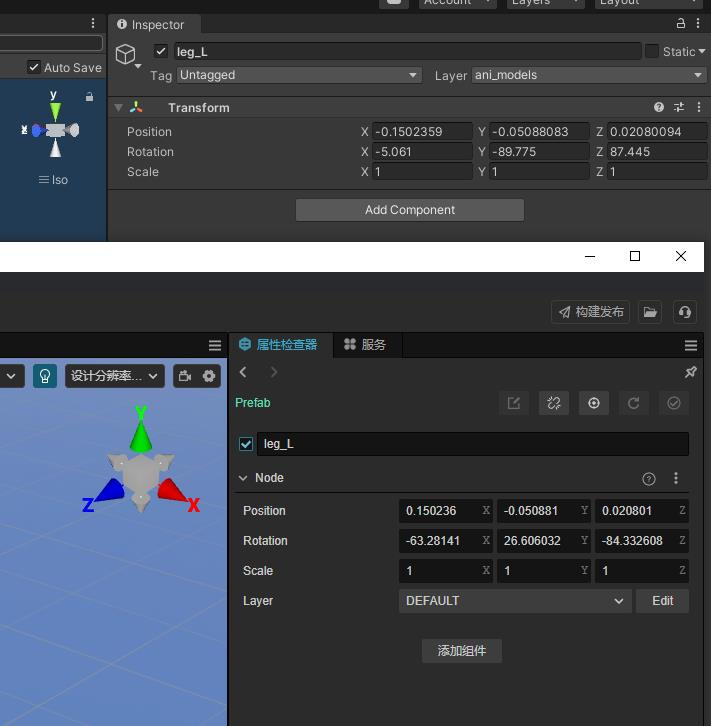Click Cocos Rotation X field -63.28141
Viewport: 711px width, 726px height.
446,541
